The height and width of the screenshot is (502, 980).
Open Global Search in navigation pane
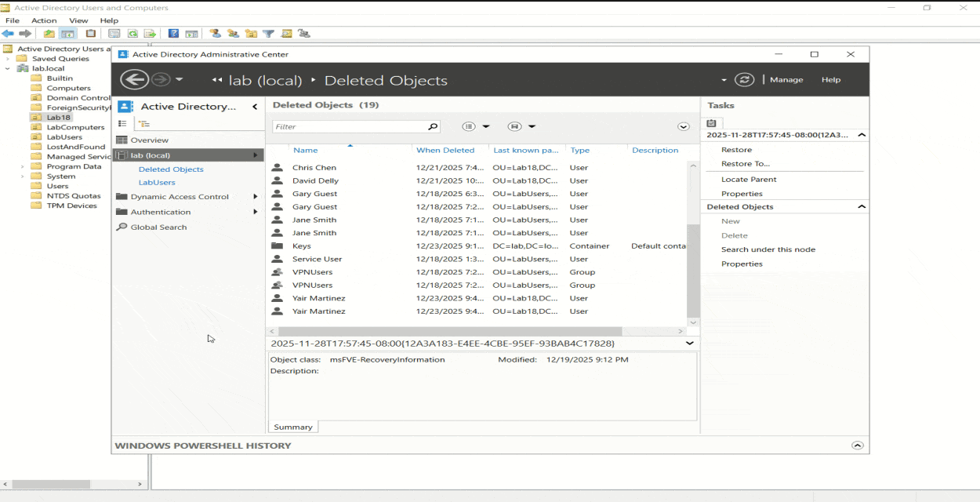point(158,227)
